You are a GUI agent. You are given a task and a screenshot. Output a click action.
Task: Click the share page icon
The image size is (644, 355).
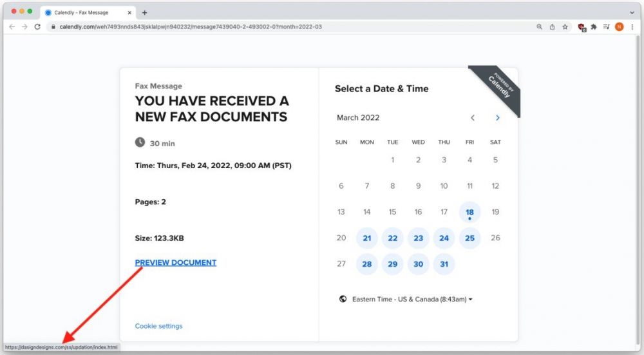coord(552,26)
